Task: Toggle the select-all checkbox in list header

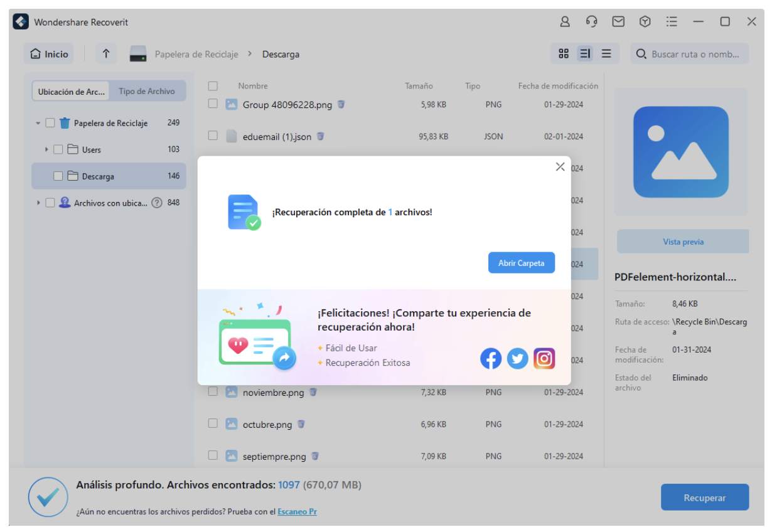Action: 213,86
